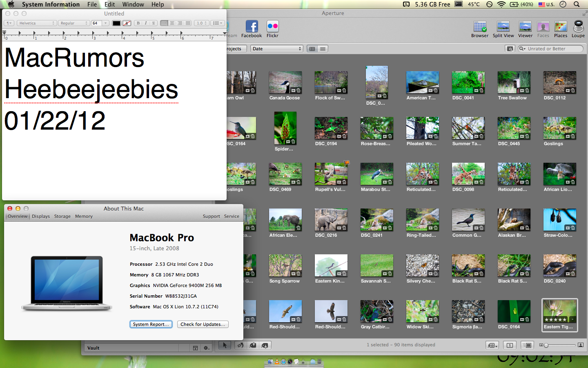Viewport: 588px width, 368px height.
Task: Switch Aperture to Browser view
Action: click(x=480, y=29)
